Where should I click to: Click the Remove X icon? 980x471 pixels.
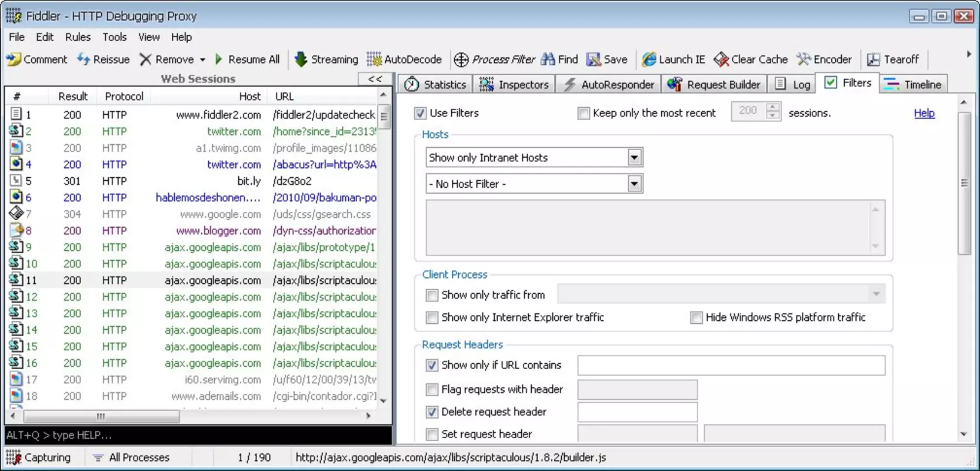tap(145, 59)
